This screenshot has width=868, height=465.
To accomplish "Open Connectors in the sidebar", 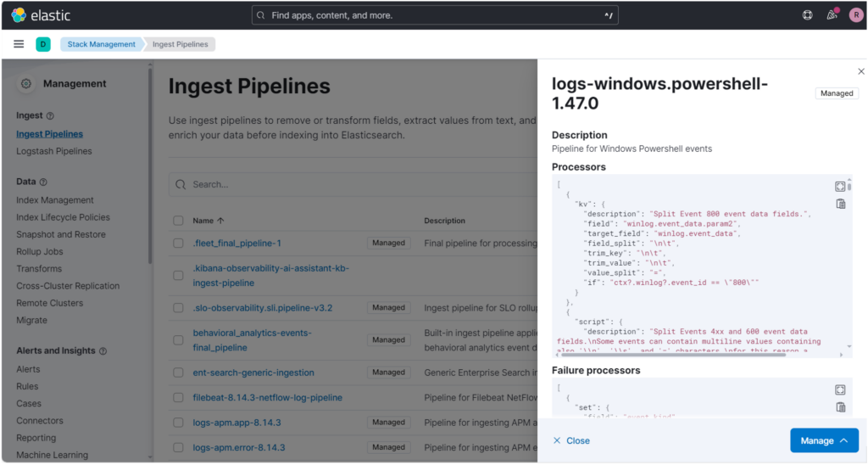I will click(x=39, y=421).
